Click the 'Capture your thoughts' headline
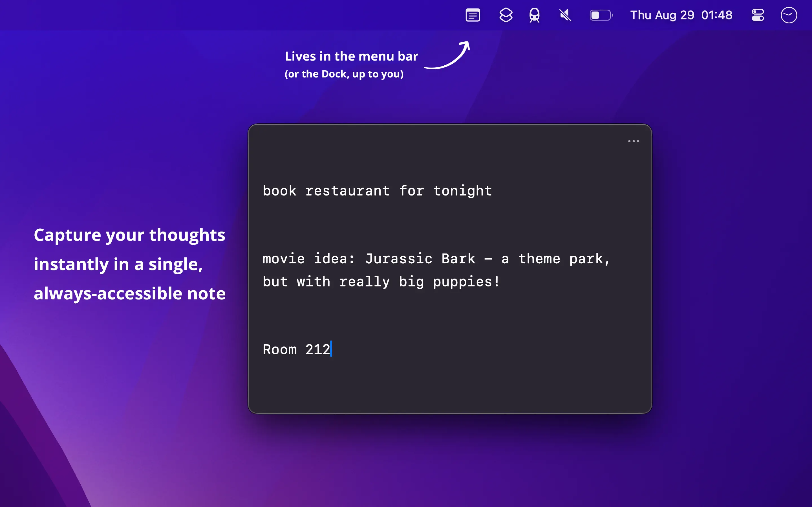This screenshot has width=812, height=507. pyautogui.click(x=129, y=235)
